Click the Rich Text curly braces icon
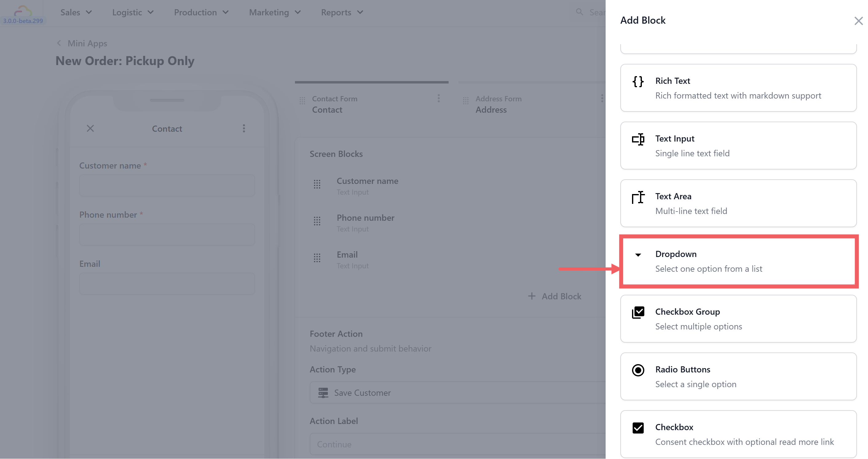The width and height of the screenshot is (868, 459). click(638, 81)
